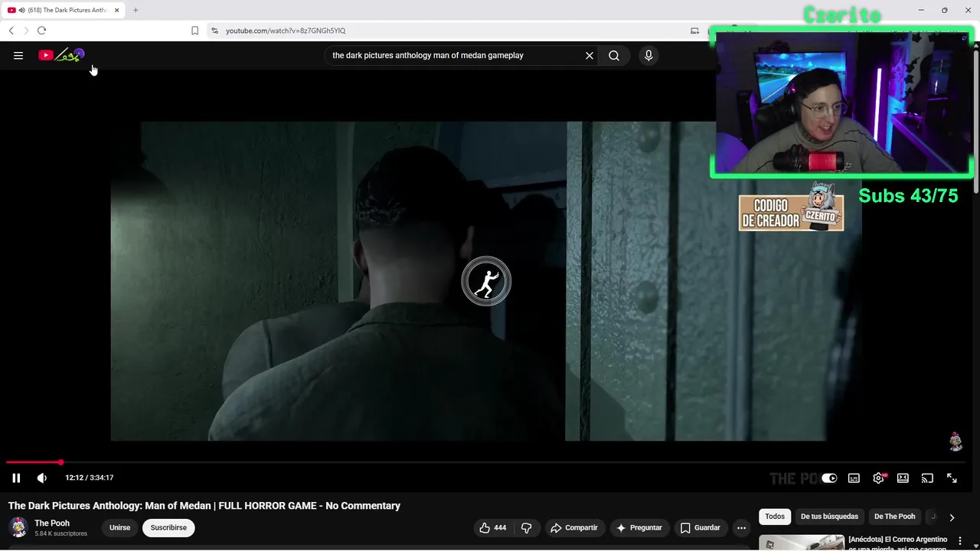
Task: Cast the video to a TV
Action: (927, 478)
